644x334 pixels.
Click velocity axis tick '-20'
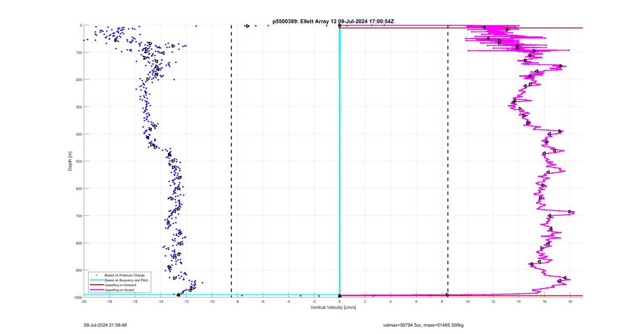(84, 301)
